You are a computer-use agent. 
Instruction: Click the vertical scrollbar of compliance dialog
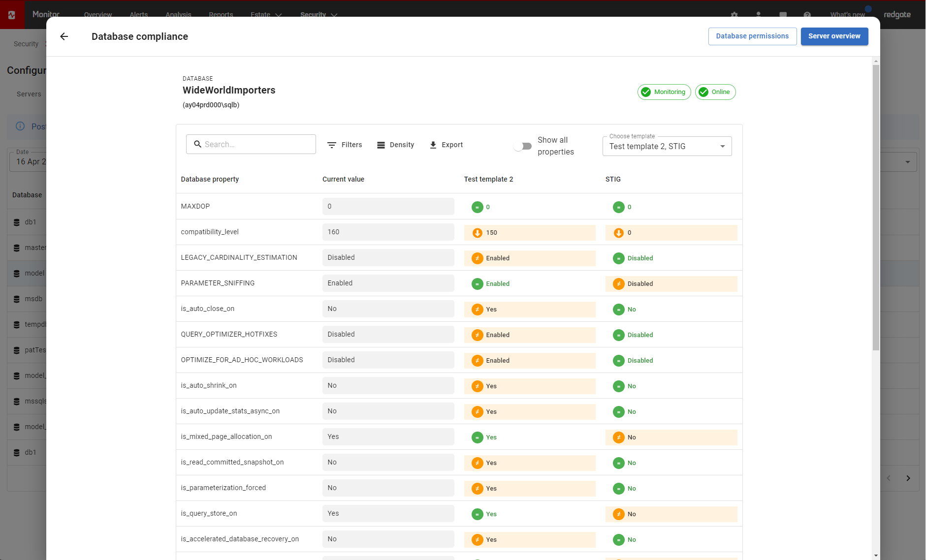(x=876, y=207)
